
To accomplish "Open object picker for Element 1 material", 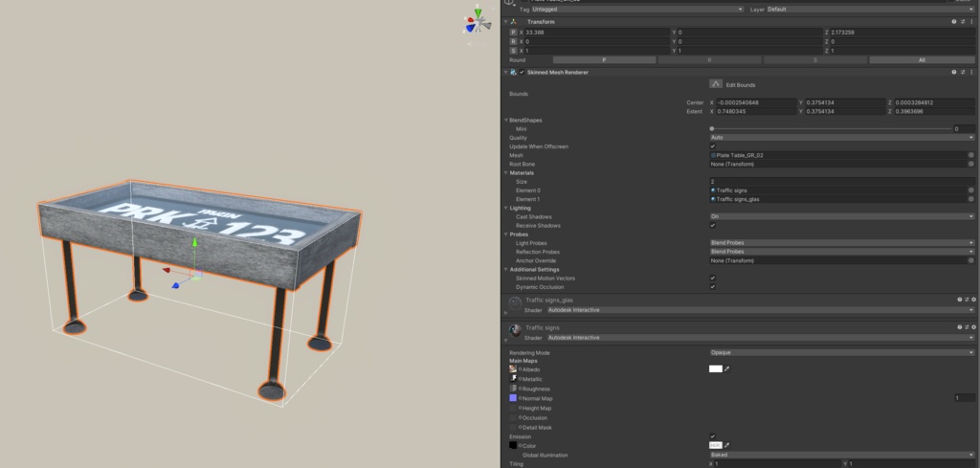I will point(971,199).
